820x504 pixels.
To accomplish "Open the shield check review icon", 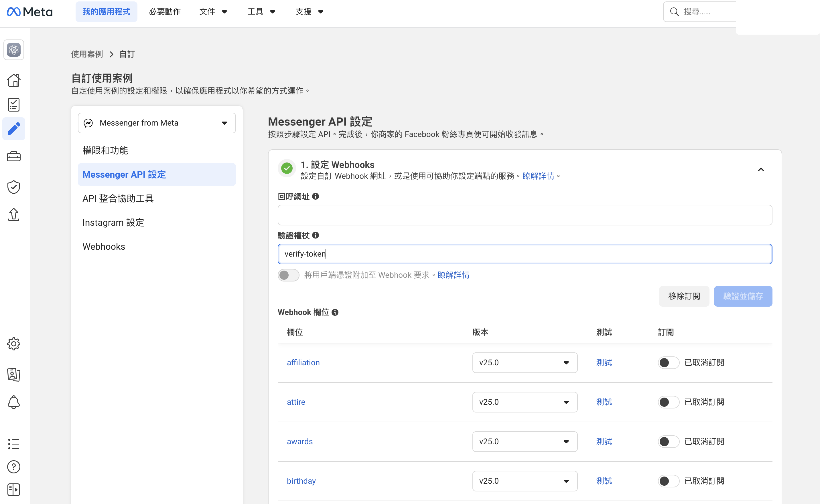I will tap(14, 187).
